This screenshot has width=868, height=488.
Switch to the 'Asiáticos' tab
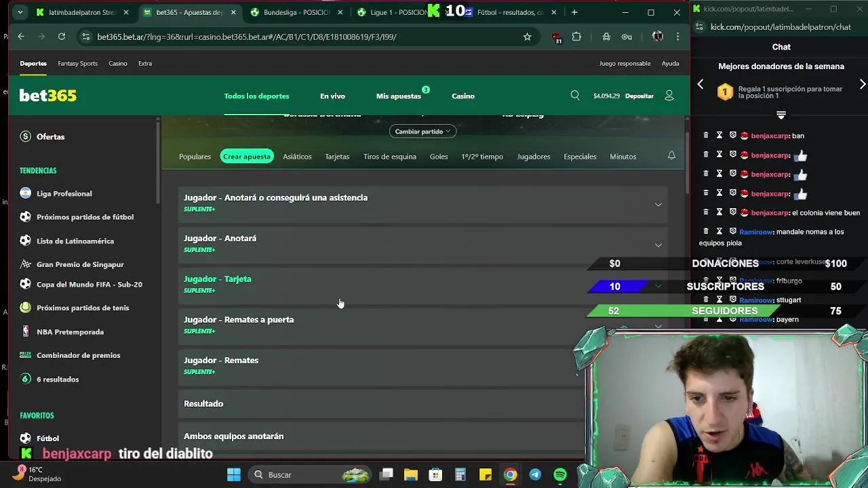pos(297,157)
